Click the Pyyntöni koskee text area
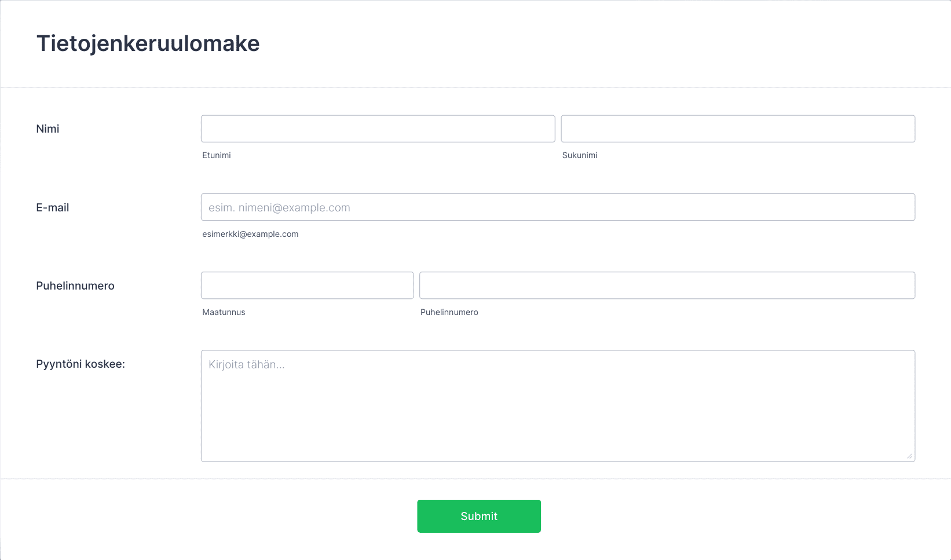The image size is (951, 560). 558,406
